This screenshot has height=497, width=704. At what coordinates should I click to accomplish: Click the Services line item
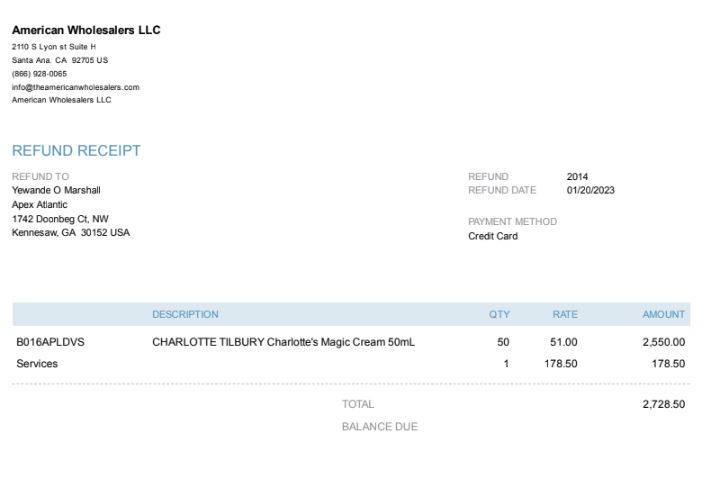[37, 364]
